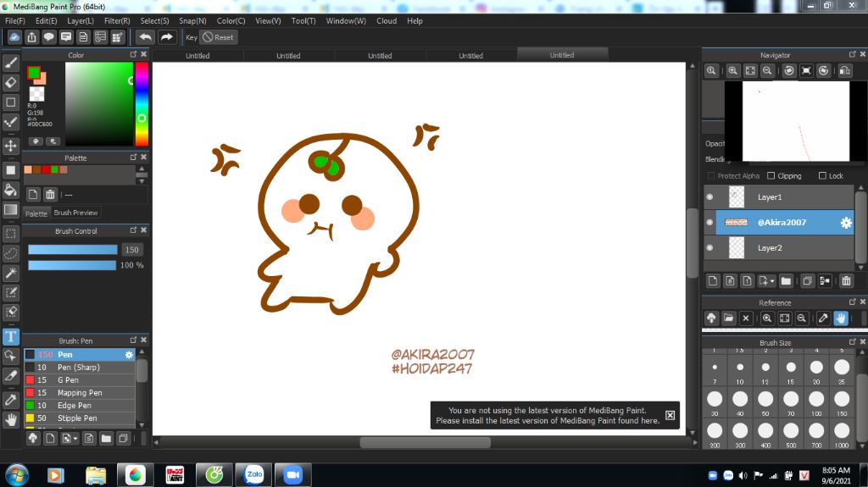Screen dimensions: 868x487
Task: Click the brush opacity slider bar
Action: (x=72, y=266)
